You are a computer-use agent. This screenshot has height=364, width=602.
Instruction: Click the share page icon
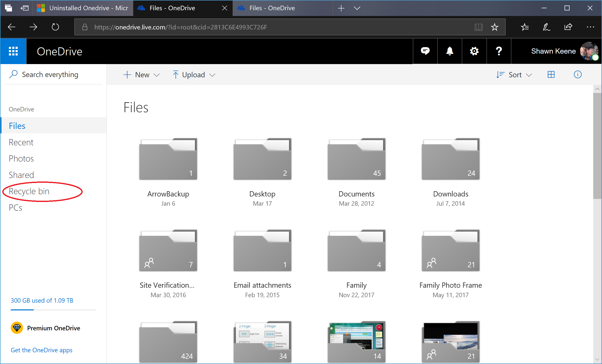568,27
